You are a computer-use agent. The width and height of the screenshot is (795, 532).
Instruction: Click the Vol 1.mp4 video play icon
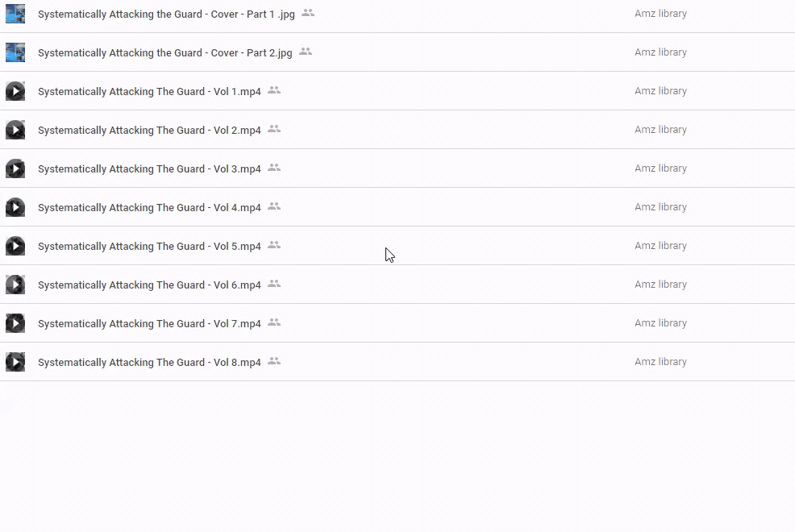coord(15,91)
